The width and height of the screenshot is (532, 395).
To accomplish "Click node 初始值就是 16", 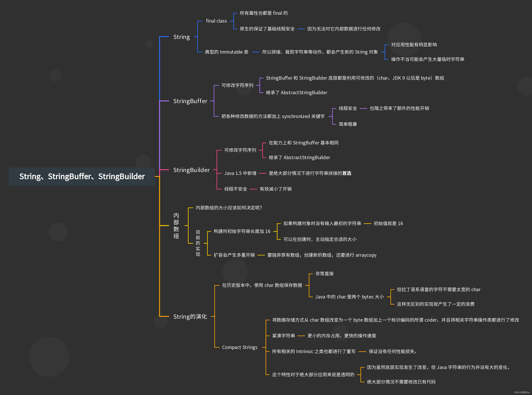I will [x=388, y=223].
